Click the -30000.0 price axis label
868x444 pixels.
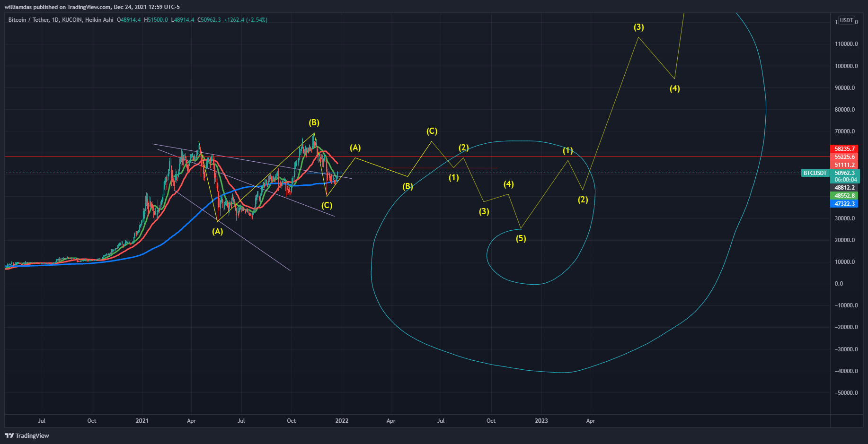(846, 349)
